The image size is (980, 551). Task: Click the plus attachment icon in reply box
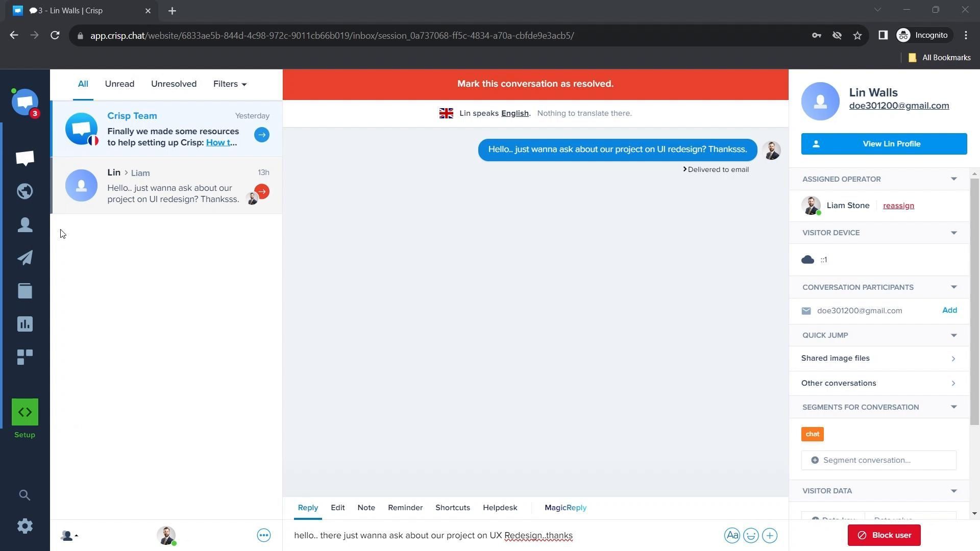pyautogui.click(x=770, y=536)
